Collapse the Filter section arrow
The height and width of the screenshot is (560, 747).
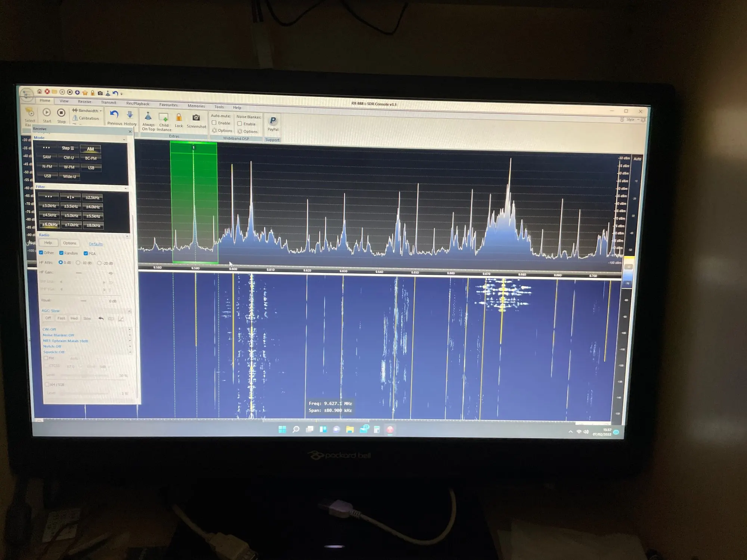coord(125,189)
